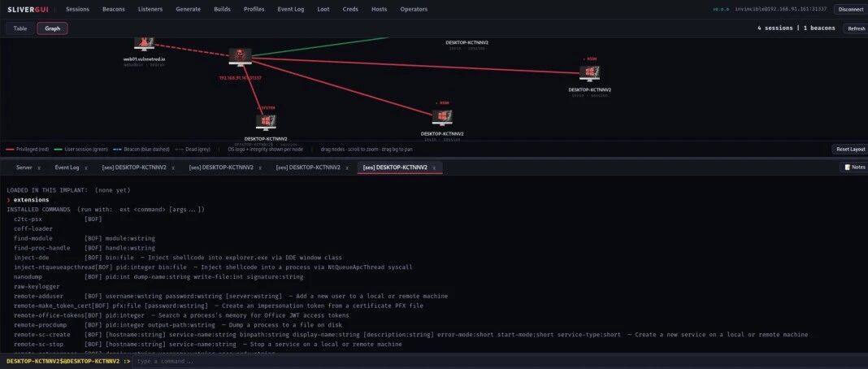Switch to the Event Log terminal tab

[67, 167]
